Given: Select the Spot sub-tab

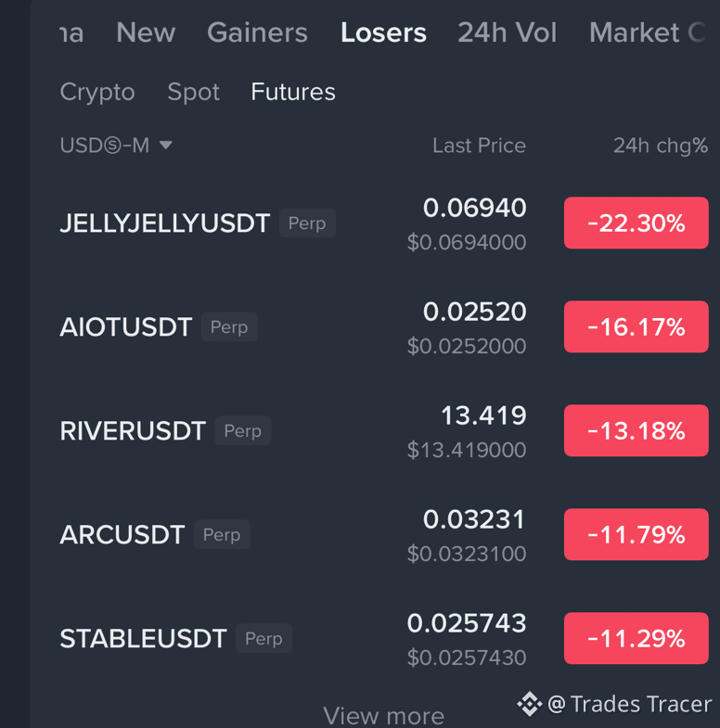Looking at the screenshot, I should 193,92.
